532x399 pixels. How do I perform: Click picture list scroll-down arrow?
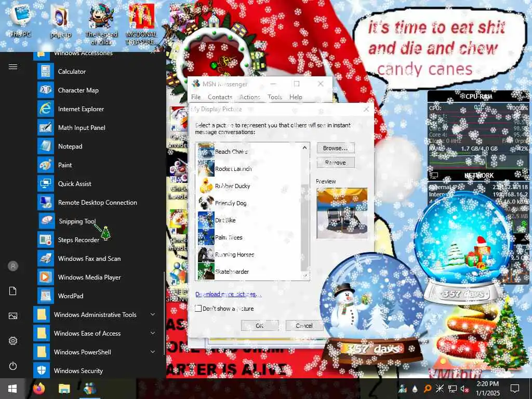(x=304, y=275)
